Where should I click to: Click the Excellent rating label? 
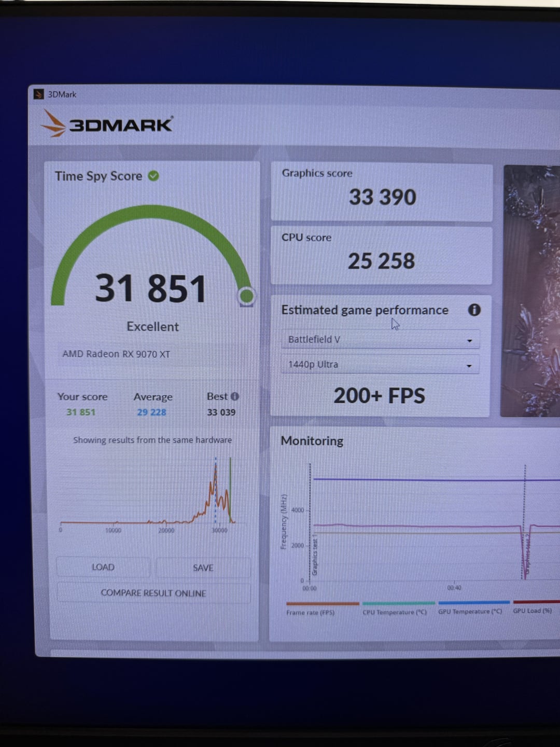coord(152,327)
